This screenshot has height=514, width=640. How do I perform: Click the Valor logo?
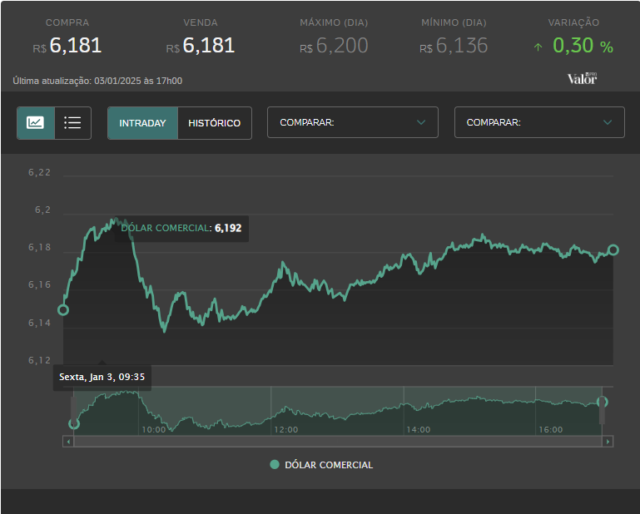pos(582,78)
